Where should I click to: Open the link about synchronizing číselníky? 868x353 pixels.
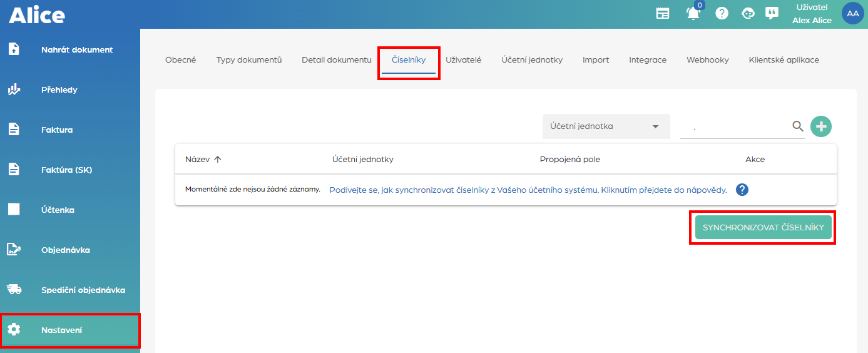pyautogui.click(x=528, y=190)
